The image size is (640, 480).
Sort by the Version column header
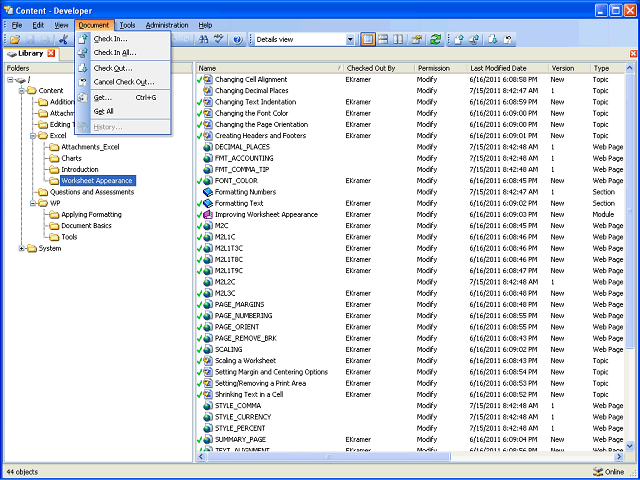click(569, 68)
